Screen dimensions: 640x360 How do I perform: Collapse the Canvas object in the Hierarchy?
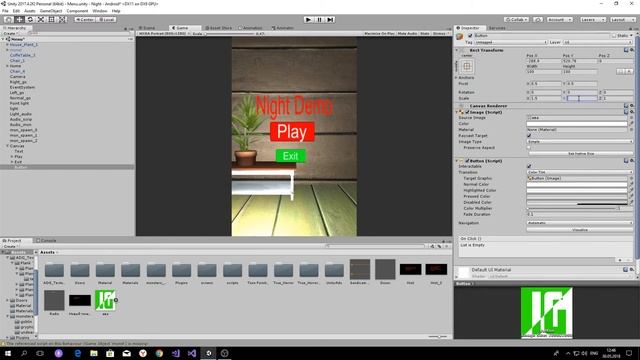(x=7, y=146)
